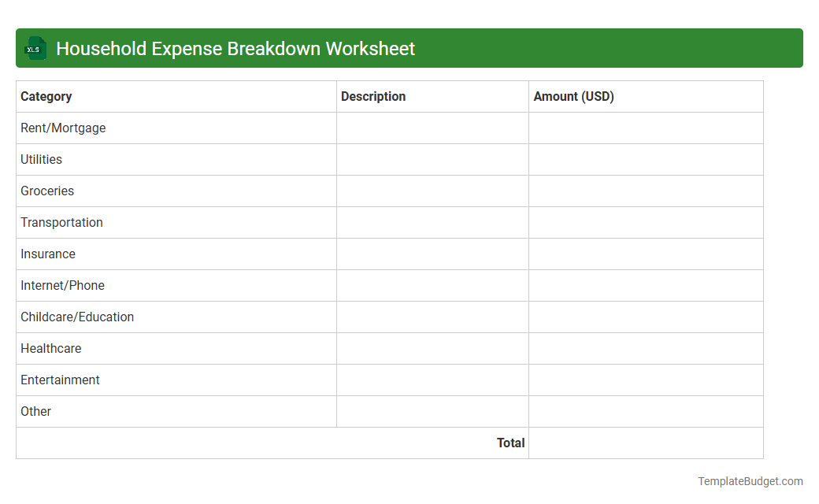Select the Total row label

[x=510, y=443]
